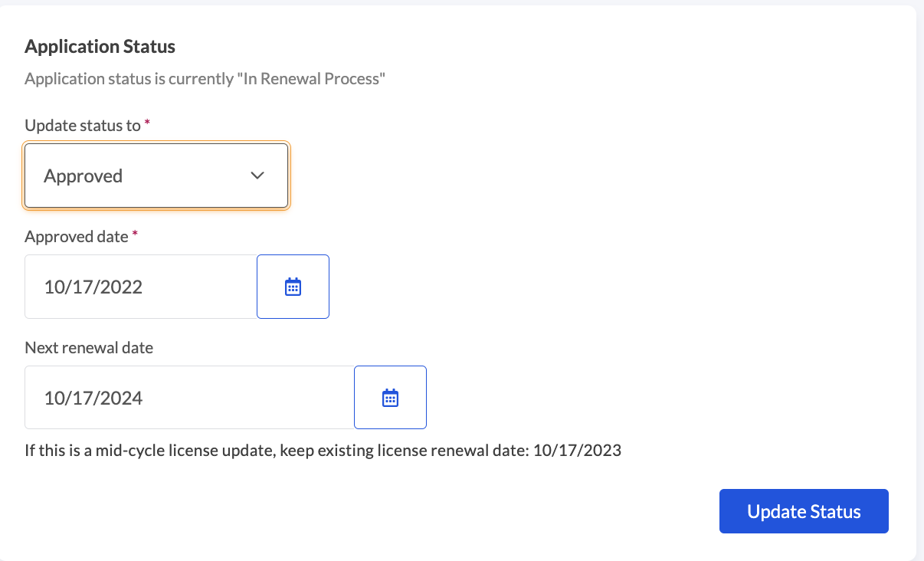This screenshot has width=924, height=561.
Task: Click the Application Status heading
Action: point(100,47)
